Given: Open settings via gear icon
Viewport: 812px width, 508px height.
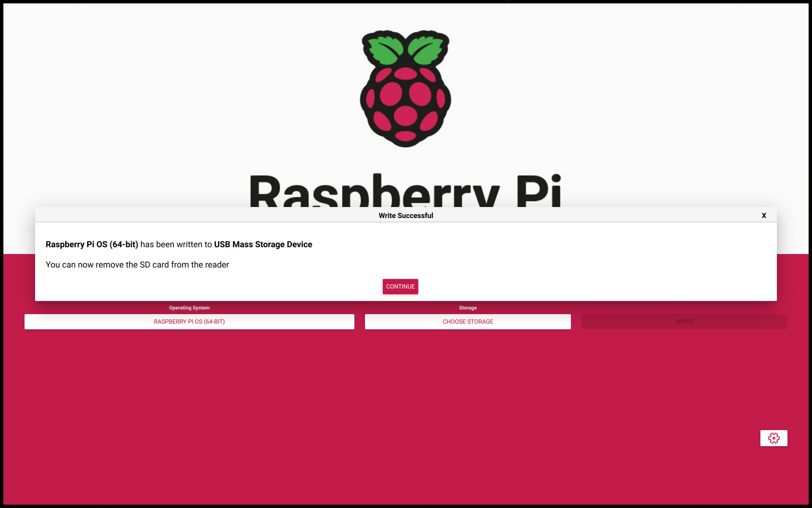Looking at the screenshot, I should pos(774,438).
